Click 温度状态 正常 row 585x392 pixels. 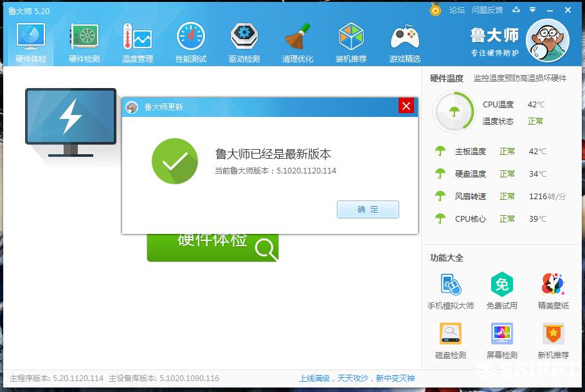point(513,121)
